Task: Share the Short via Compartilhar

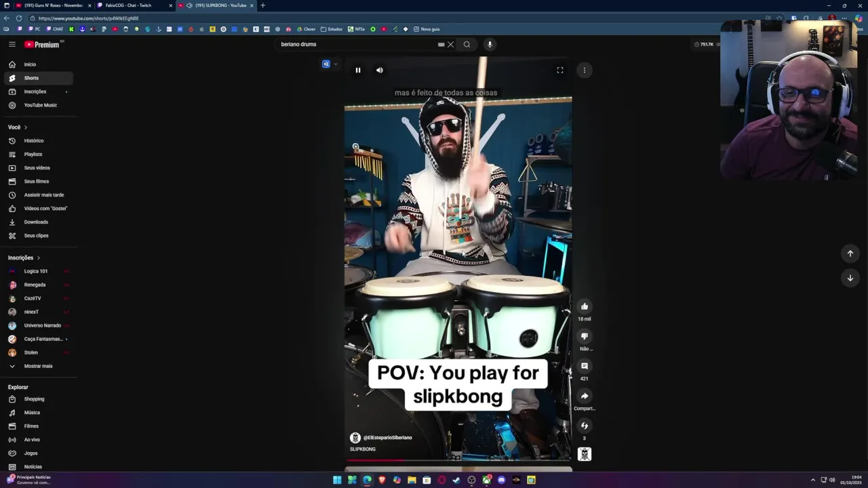Action: [585, 396]
